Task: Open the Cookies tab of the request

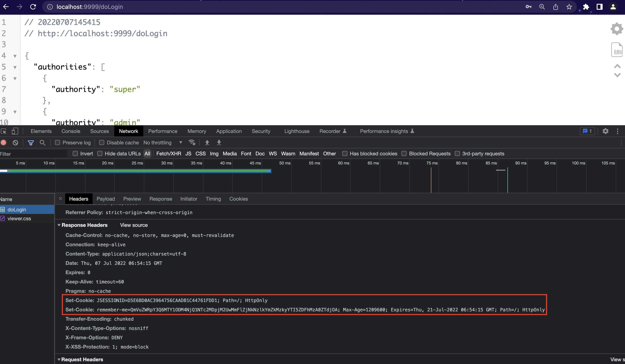Action: [238, 199]
